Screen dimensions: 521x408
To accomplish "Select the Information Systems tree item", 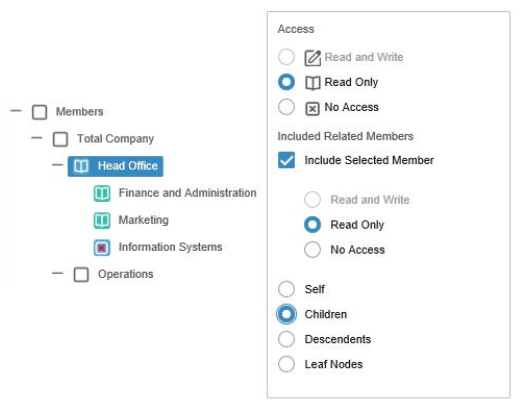I will point(170,247).
